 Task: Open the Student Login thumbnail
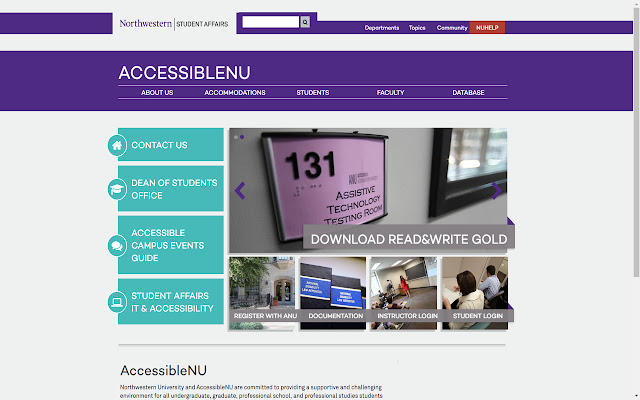[475, 293]
